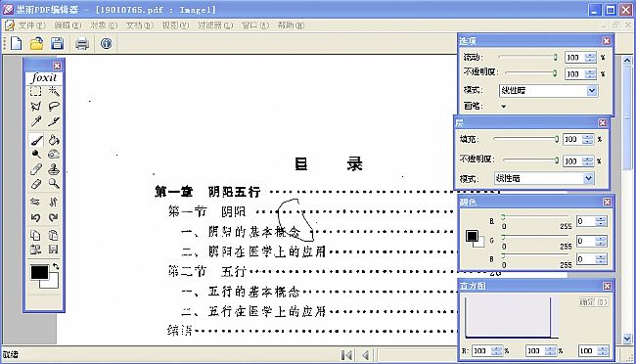Screen dimensions: 636x364
Task: Open the 编辑 menu
Action: [x=68, y=25]
